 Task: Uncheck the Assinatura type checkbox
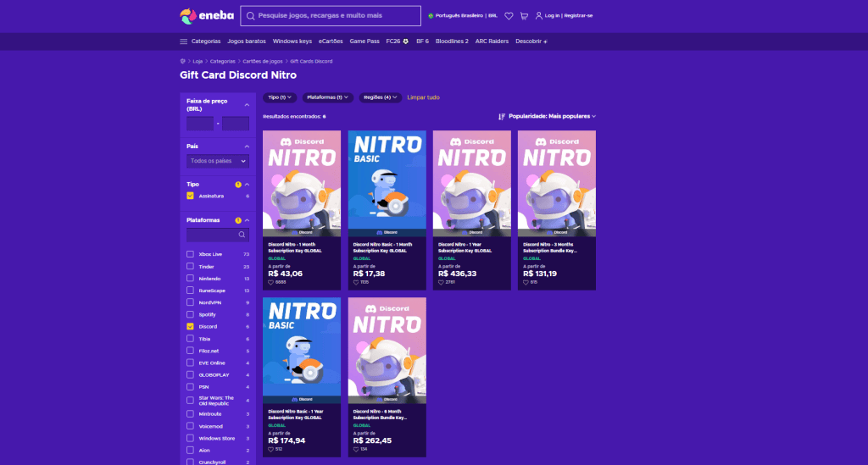(190, 196)
